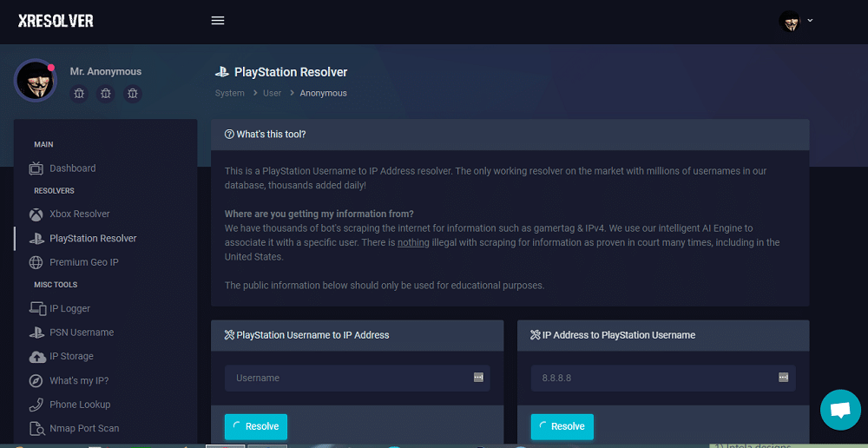Screen dimensions: 868x448
Task: Click first bug icon under Mr. Anonymous
Action: [x=79, y=94]
